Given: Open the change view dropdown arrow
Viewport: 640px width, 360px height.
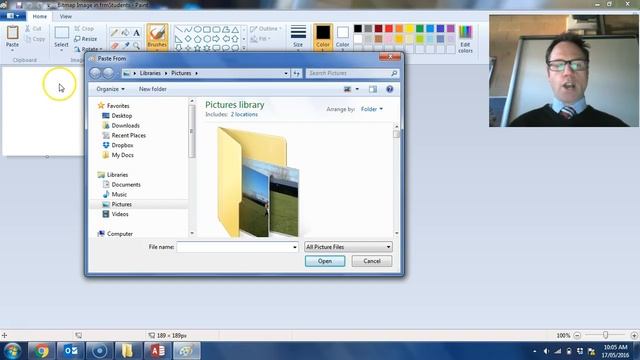Looking at the screenshot, I should [x=357, y=89].
